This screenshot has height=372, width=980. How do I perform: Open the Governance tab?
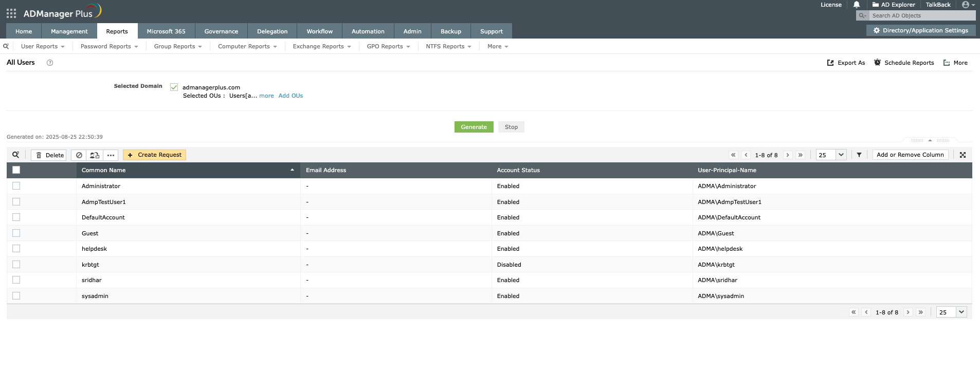coord(221,31)
